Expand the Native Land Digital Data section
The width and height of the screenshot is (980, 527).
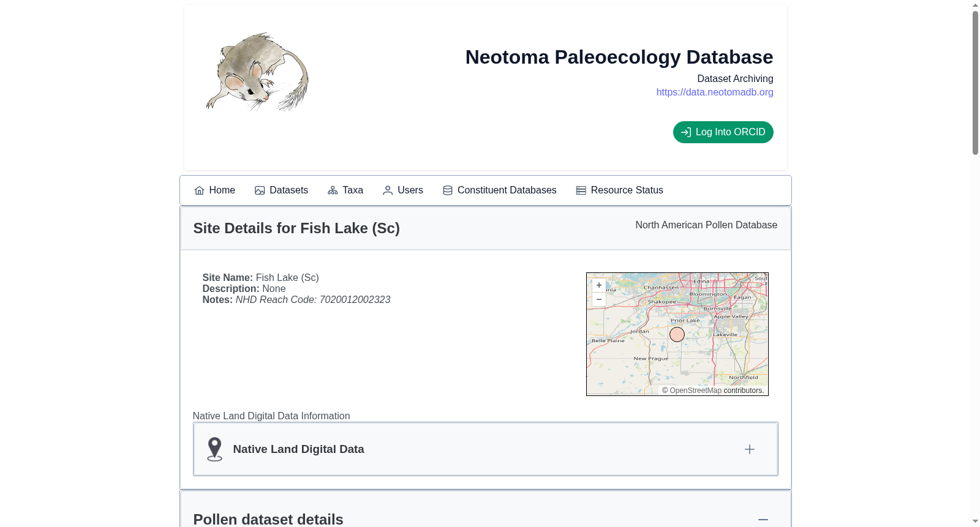click(750, 449)
